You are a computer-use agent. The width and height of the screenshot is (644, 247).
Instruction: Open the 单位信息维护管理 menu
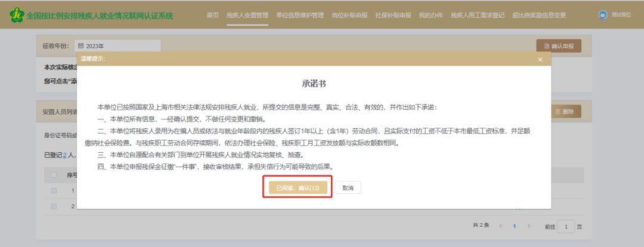(x=300, y=15)
